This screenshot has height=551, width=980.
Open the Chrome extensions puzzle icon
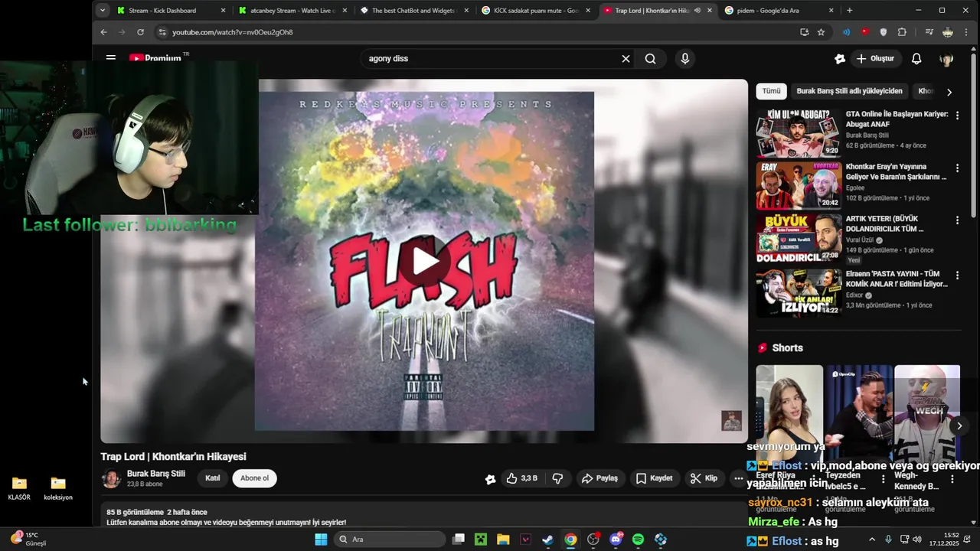click(x=902, y=32)
